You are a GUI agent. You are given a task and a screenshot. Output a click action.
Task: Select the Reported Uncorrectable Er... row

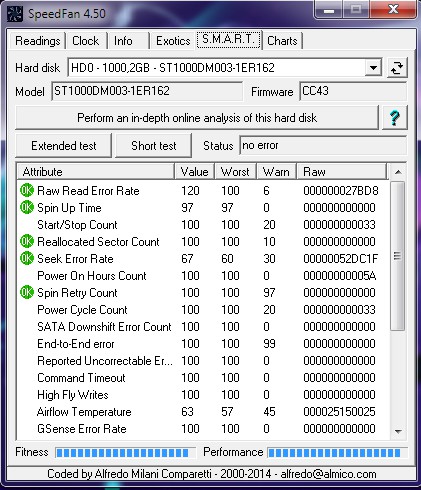point(203,361)
